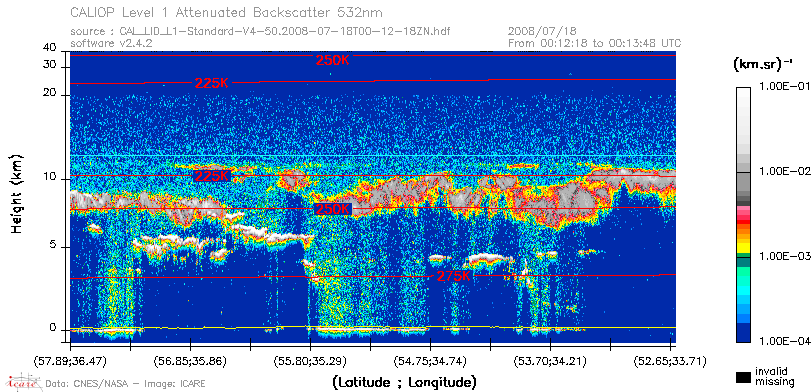
Task: Click the 'Height (km)' axis label
Action: click(x=17, y=193)
